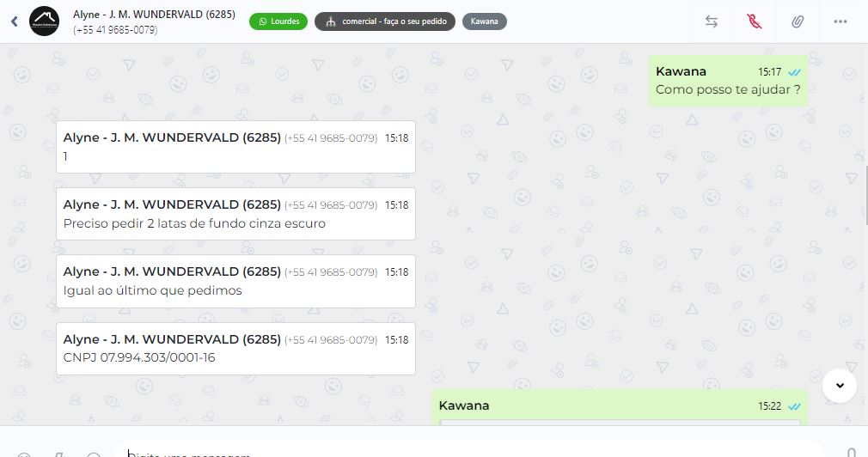This screenshot has height=457, width=868.
Task: Open the contact avatar picture
Action: point(45,21)
